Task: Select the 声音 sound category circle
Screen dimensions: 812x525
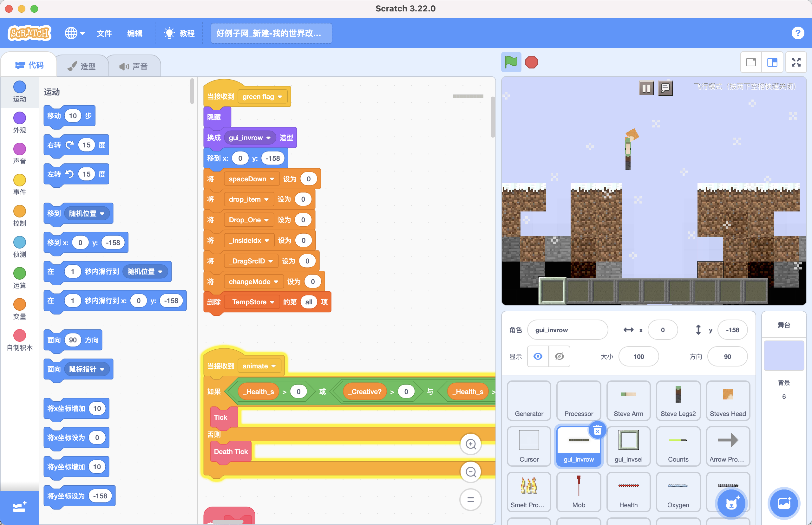Action: 19,149
